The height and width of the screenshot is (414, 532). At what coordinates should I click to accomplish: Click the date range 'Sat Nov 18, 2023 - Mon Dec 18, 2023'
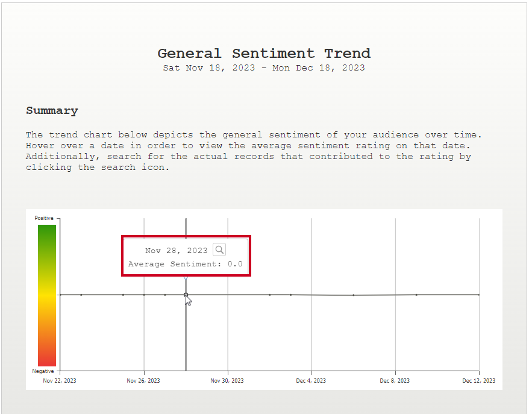pyautogui.click(x=264, y=68)
